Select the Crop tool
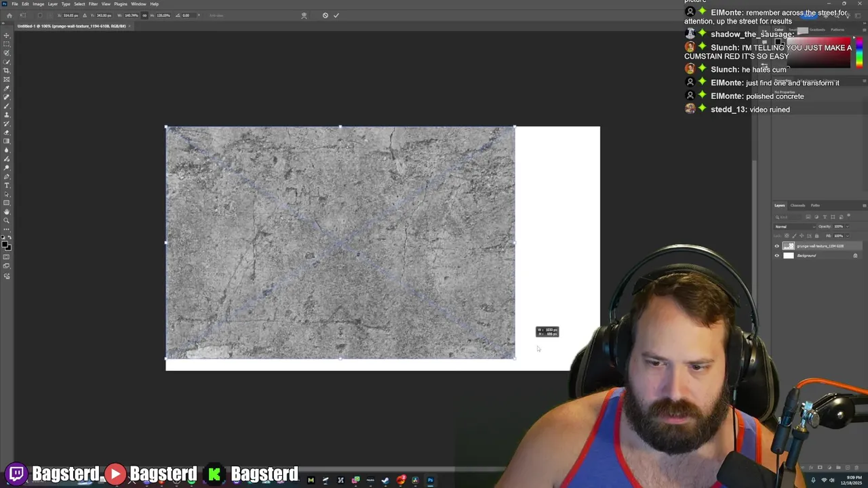This screenshot has width=868, height=488. point(7,70)
